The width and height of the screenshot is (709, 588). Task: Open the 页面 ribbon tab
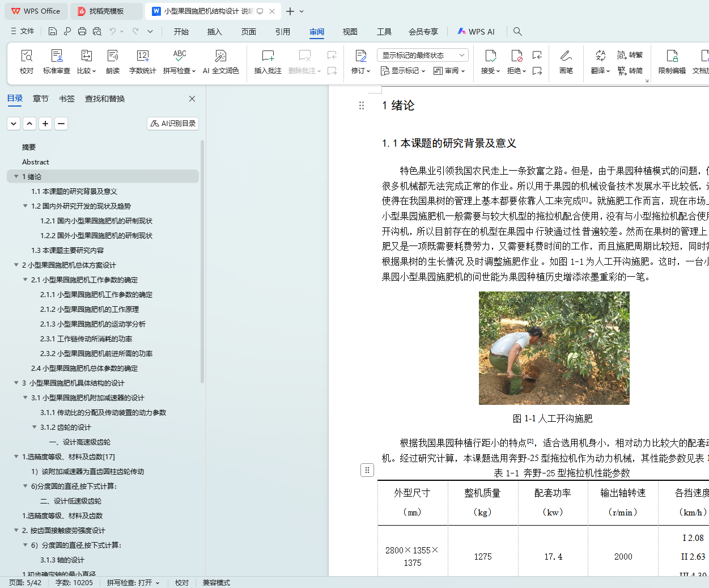tap(249, 32)
